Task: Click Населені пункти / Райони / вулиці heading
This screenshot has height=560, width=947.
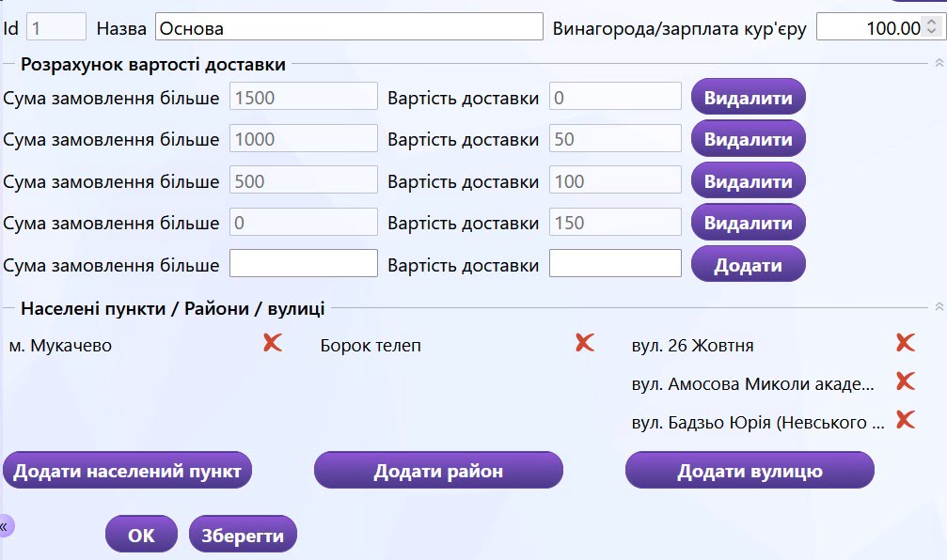Action: pos(173,308)
